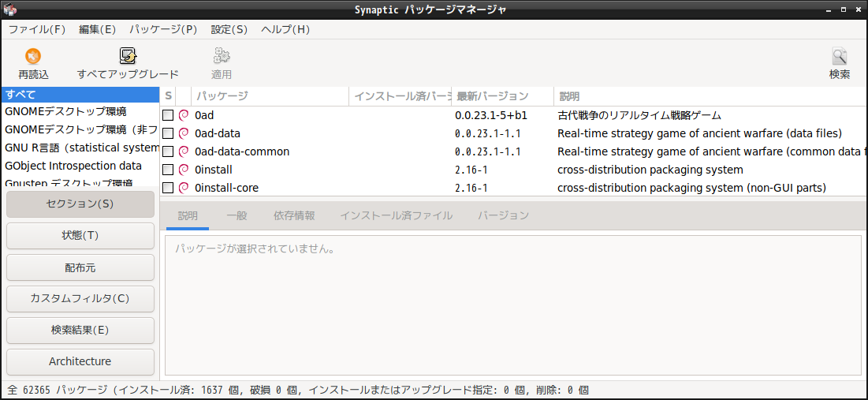Open the 検索 magnifier icon

(839, 56)
